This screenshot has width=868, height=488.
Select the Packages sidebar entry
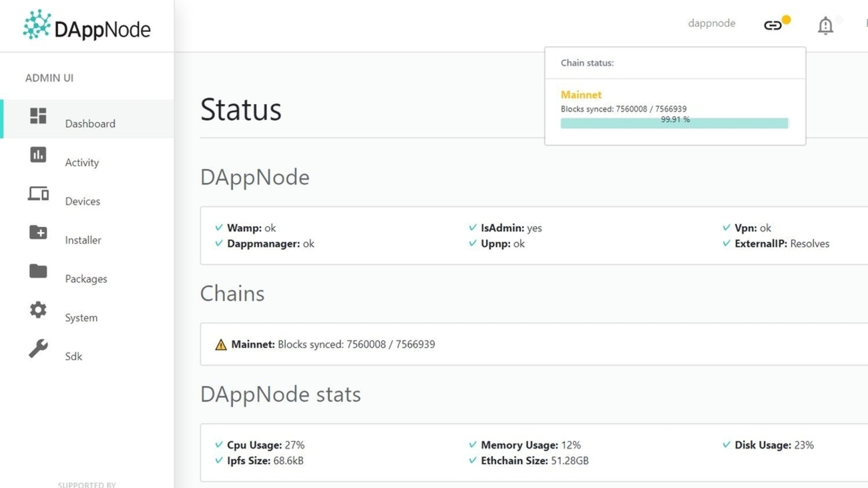(x=86, y=278)
